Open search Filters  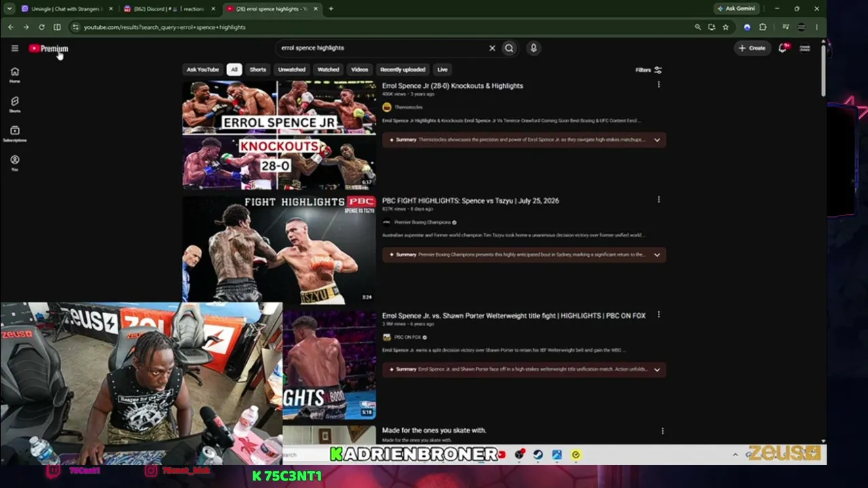tap(648, 70)
